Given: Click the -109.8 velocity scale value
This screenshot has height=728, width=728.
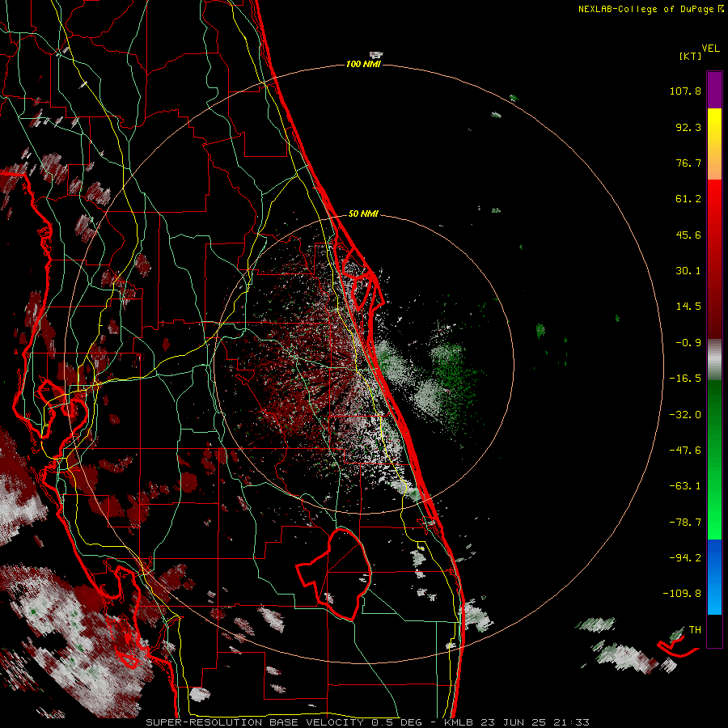Looking at the screenshot, I should [x=683, y=594].
